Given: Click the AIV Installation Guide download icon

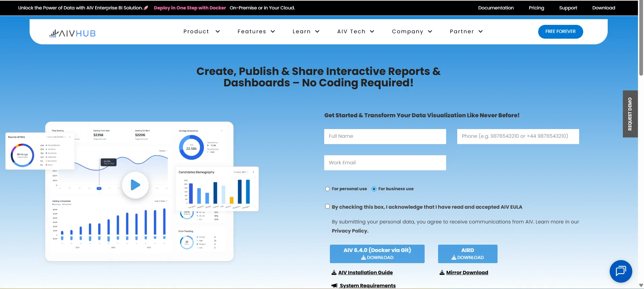Looking at the screenshot, I should pyautogui.click(x=334, y=273).
